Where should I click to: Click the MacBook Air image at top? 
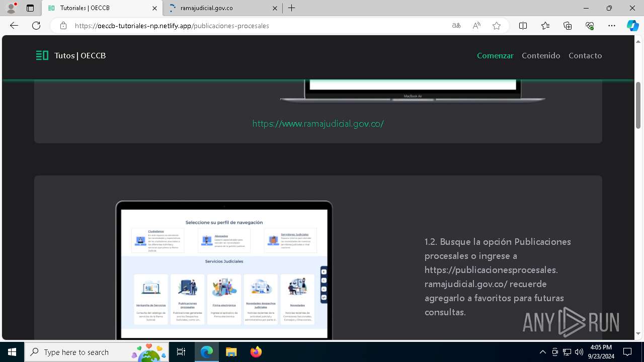pyautogui.click(x=413, y=91)
